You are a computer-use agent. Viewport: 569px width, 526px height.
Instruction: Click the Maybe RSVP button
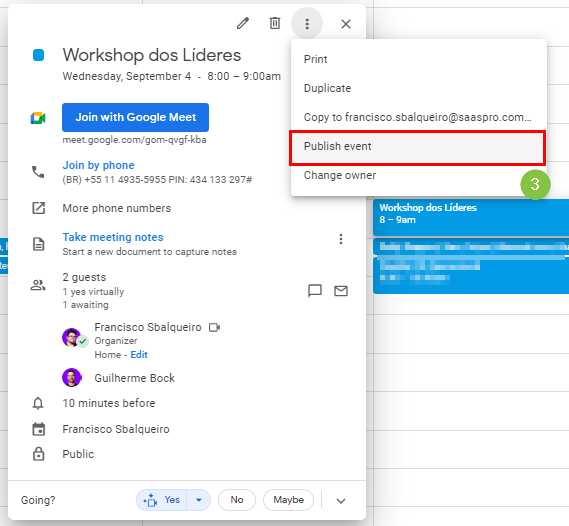(288, 500)
